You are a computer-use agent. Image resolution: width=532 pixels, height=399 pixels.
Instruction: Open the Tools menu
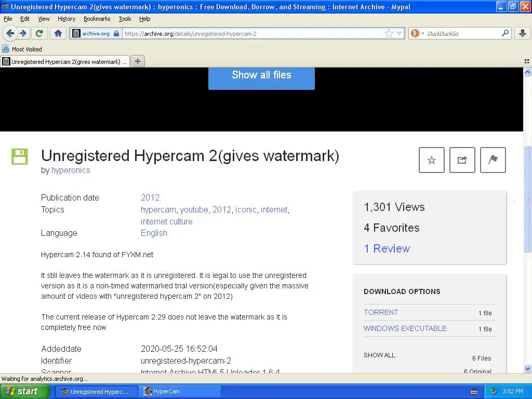pos(125,19)
